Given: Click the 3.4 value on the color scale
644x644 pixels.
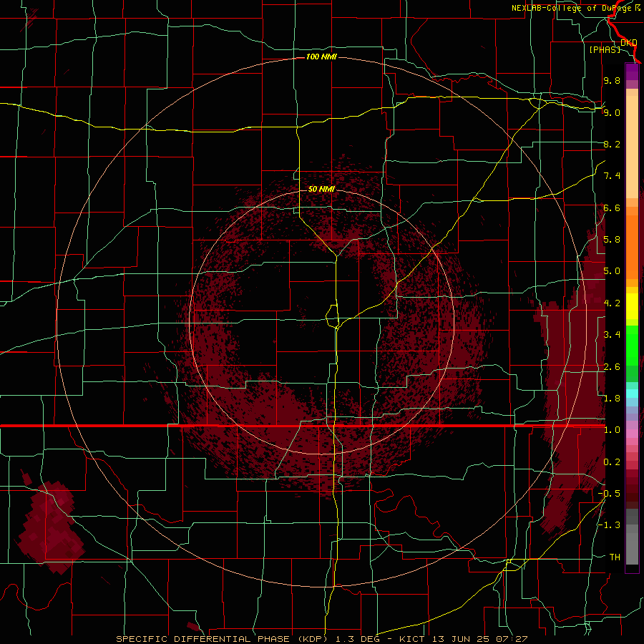Looking at the screenshot, I should 612,335.
